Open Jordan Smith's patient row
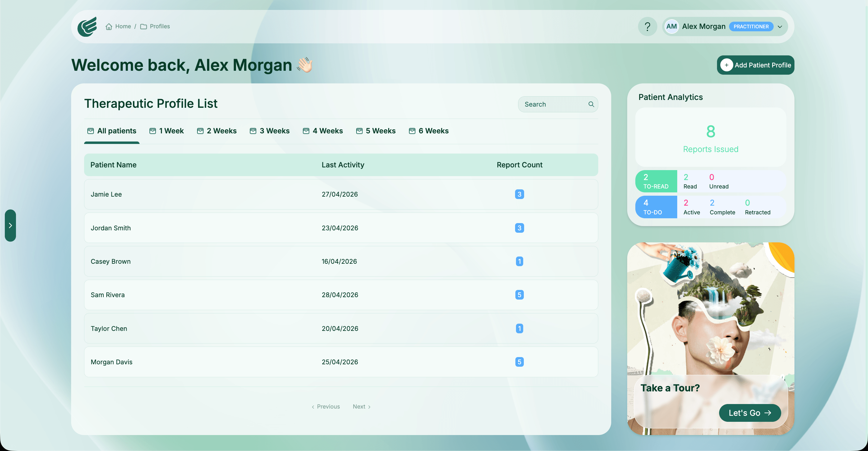 coord(341,228)
